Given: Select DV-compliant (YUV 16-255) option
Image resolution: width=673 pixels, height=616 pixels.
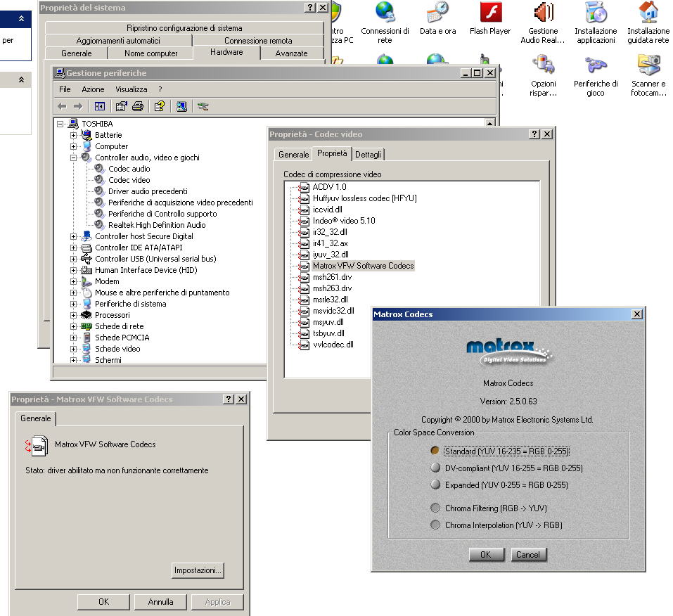Looking at the screenshot, I should click(x=506, y=468).
